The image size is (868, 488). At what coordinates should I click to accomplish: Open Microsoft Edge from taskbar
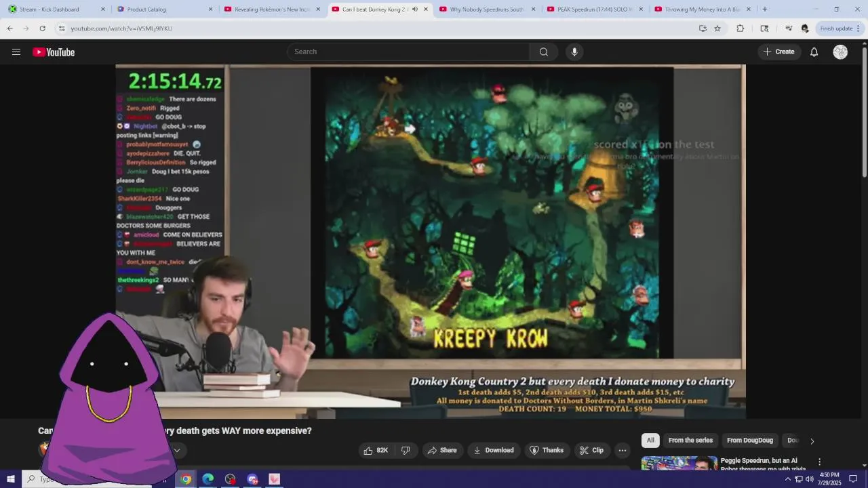coord(208,479)
